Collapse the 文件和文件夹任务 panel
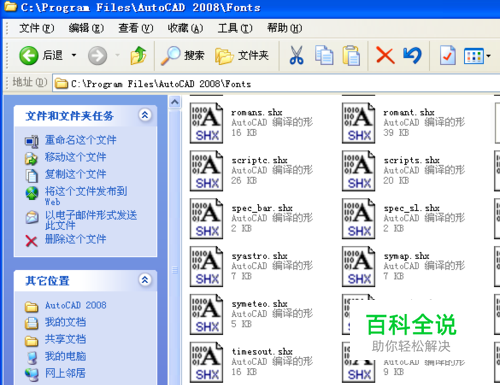Viewport: 500px width, 385px height. (145, 115)
